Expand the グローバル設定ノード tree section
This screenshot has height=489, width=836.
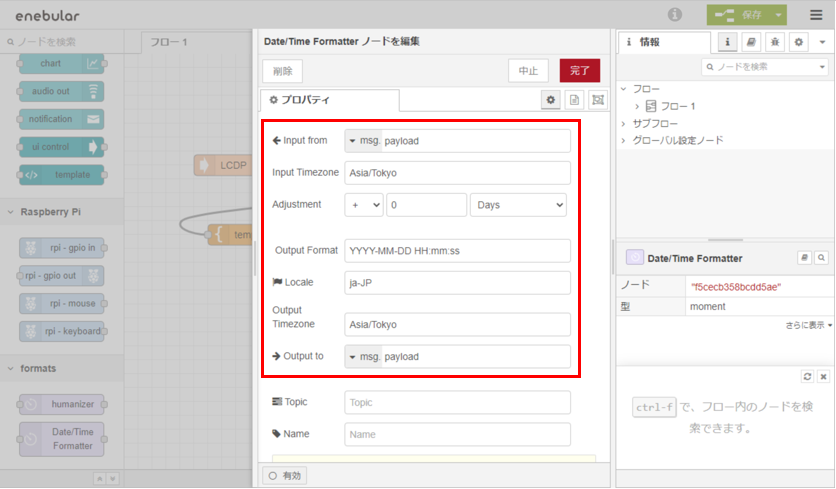coord(623,140)
